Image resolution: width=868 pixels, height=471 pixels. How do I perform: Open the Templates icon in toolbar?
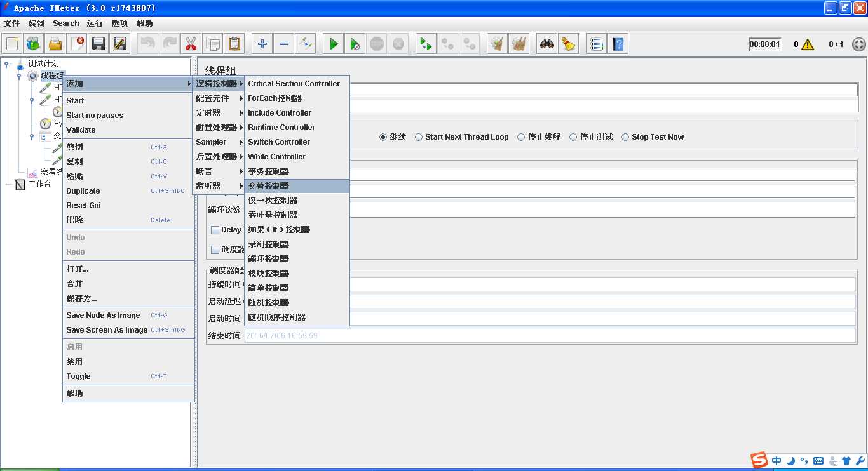pyautogui.click(x=34, y=44)
